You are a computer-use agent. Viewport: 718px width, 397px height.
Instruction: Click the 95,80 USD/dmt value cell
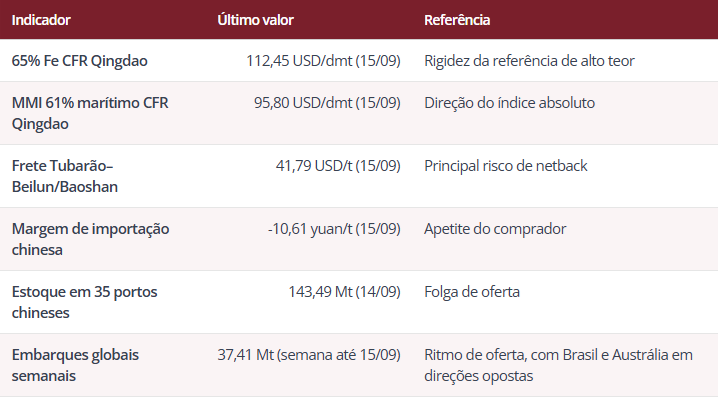(x=327, y=103)
